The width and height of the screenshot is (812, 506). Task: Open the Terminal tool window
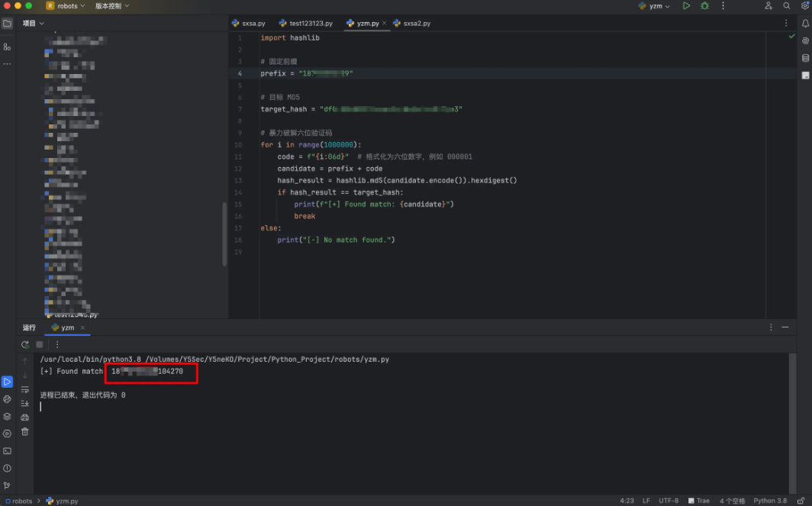pos(7,451)
